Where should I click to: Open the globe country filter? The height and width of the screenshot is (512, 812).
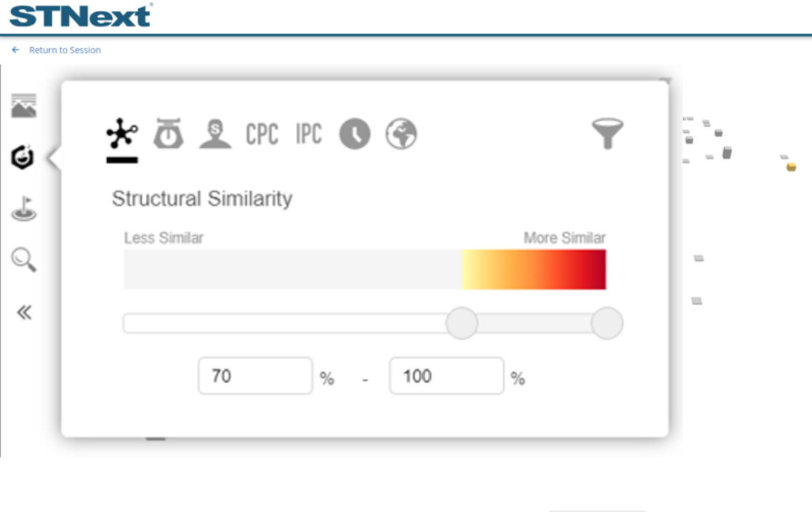click(401, 134)
